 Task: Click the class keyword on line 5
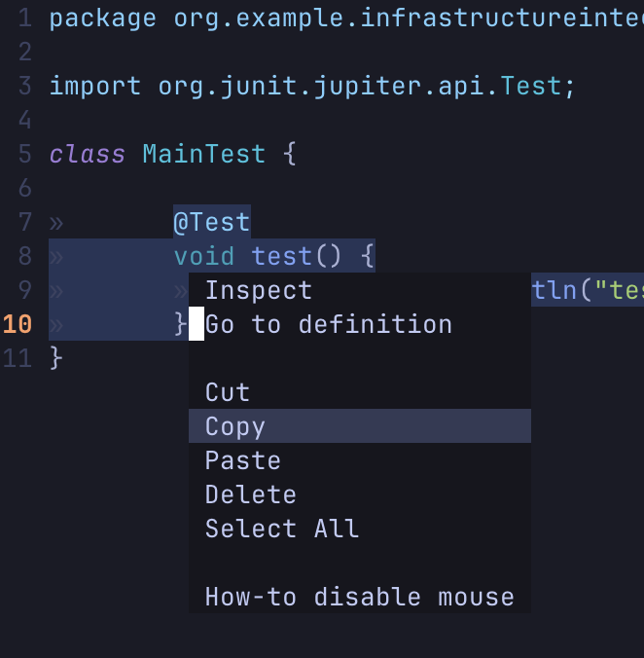point(88,154)
